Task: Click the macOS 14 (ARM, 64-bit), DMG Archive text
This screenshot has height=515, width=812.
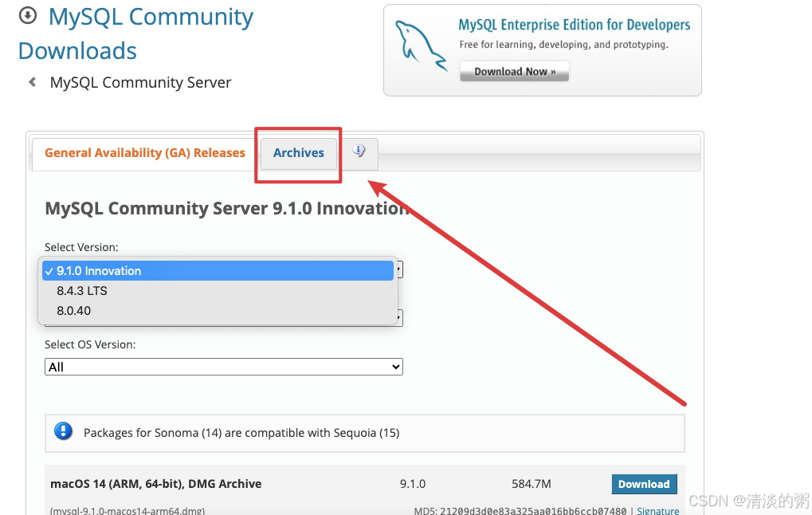Action: coord(156,484)
